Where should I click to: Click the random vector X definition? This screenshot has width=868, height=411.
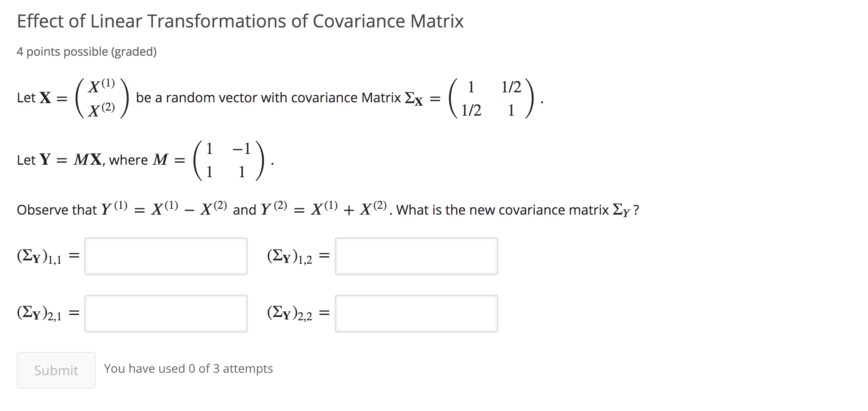click(x=103, y=99)
